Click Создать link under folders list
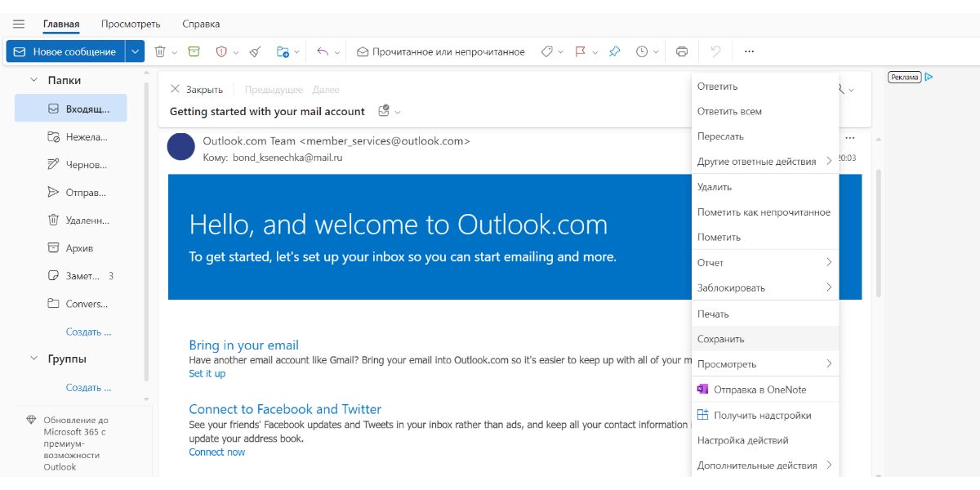 click(x=88, y=332)
